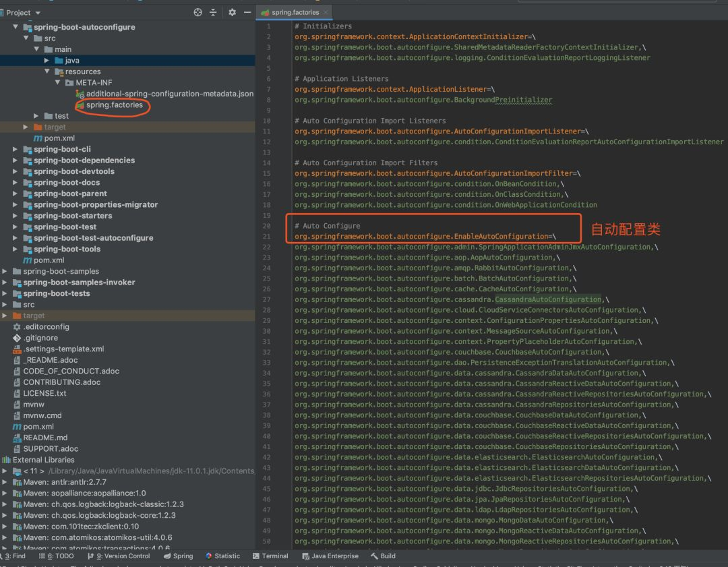Select Maven: com.atomikos:atomikos-util:4.0.6 library

pyautogui.click(x=98, y=537)
